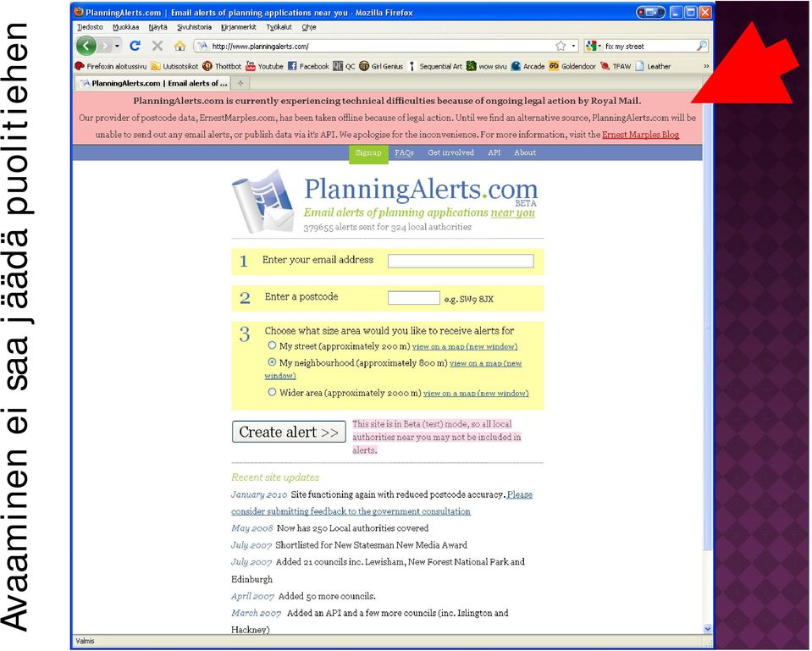The width and height of the screenshot is (812, 651).
Task: Click the vertical scrollbar thumb
Action: [708, 326]
